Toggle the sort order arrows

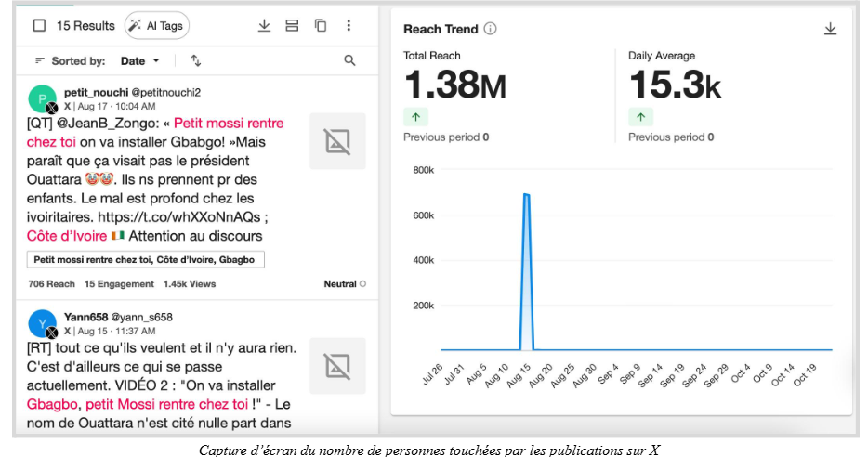(x=196, y=60)
